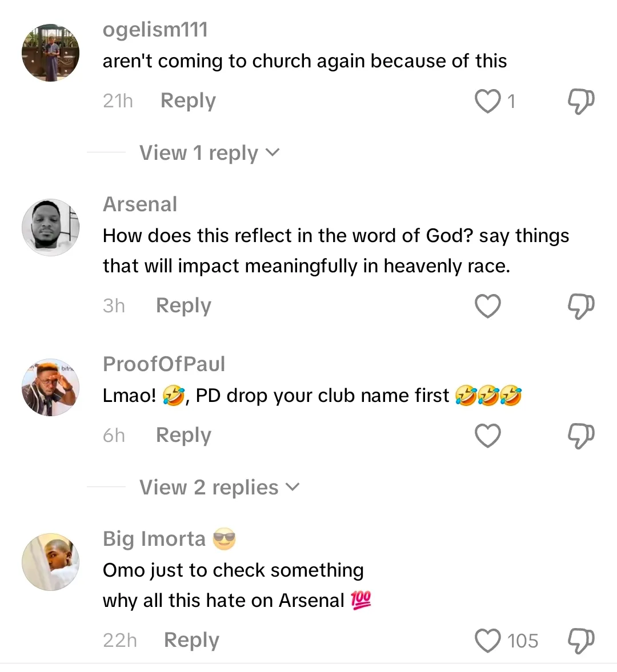This screenshot has width=617, height=672.
Task: Reply to Arsenal user's comment
Action: [183, 305]
